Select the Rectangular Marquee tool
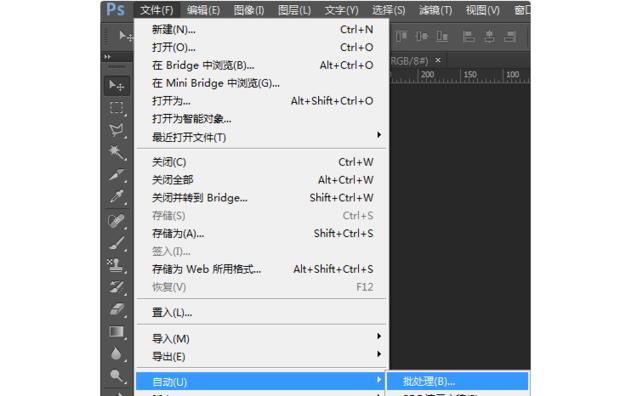This screenshot has width=620, height=396. [117, 108]
